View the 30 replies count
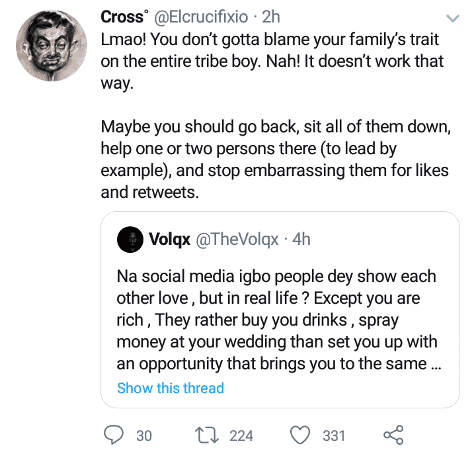 click(x=144, y=435)
